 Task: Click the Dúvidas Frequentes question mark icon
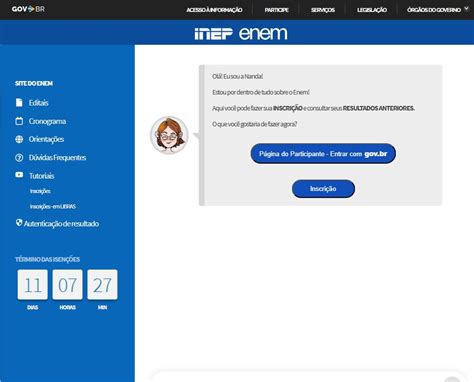[19, 158]
